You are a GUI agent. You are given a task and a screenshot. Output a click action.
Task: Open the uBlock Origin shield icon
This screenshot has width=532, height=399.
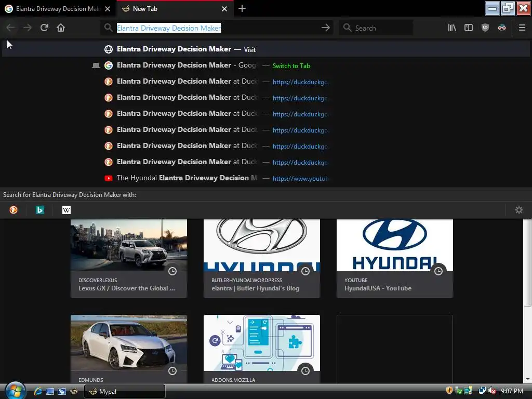click(485, 28)
